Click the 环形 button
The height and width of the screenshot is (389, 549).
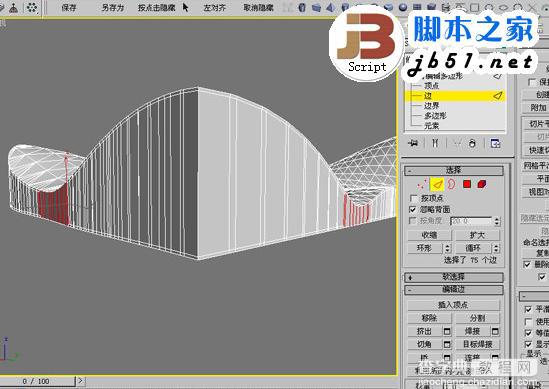[425, 248]
